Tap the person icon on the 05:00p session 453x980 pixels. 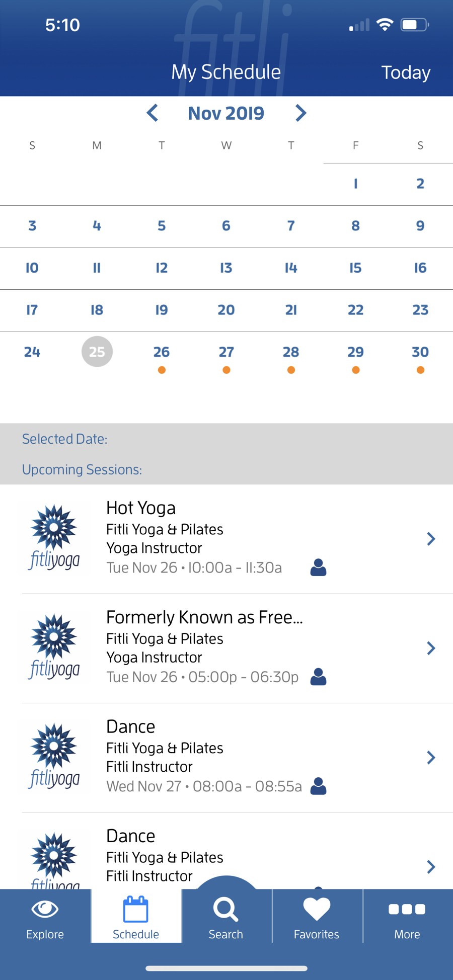coord(318,677)
